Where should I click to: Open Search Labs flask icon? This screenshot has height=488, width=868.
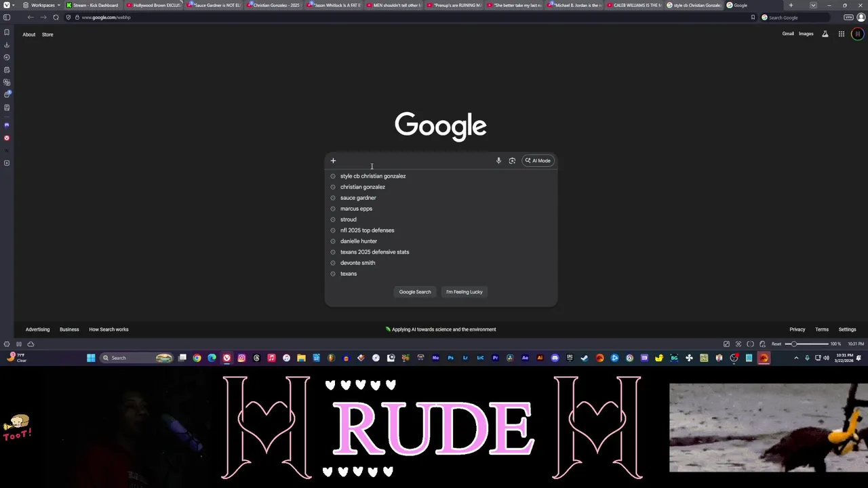tap(825, 34)
